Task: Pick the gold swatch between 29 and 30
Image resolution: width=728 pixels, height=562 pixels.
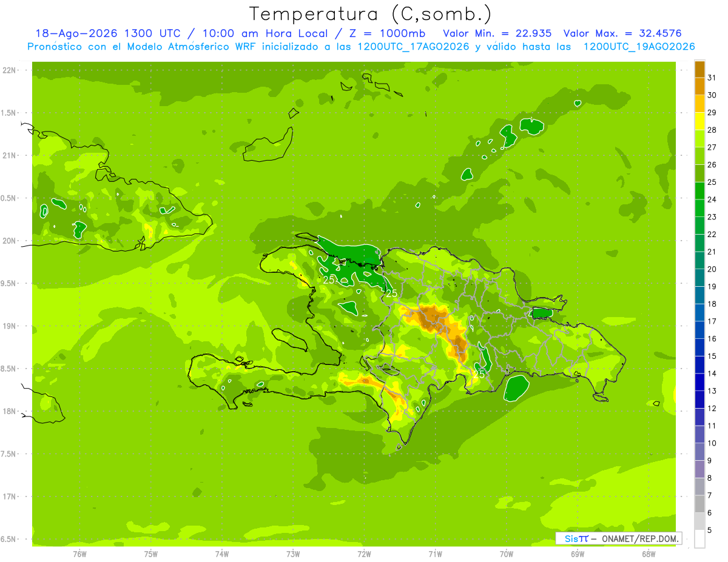Action: click(699, 104)
